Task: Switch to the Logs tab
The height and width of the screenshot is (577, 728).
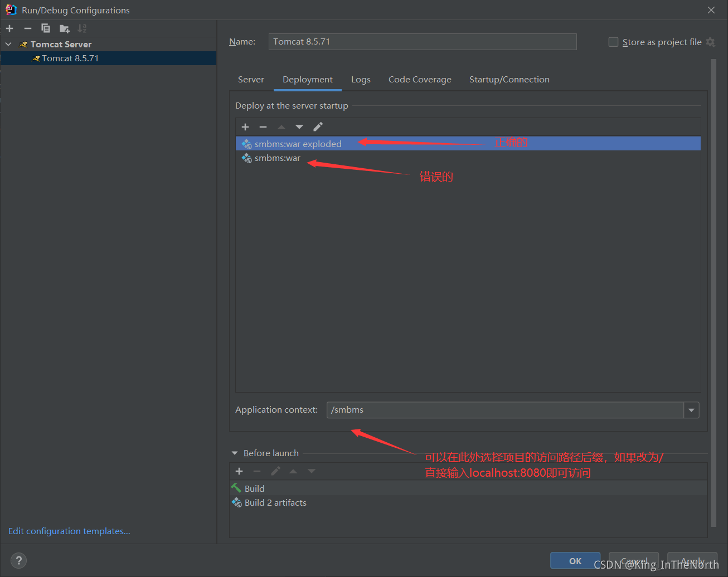Action: [361, 80]
